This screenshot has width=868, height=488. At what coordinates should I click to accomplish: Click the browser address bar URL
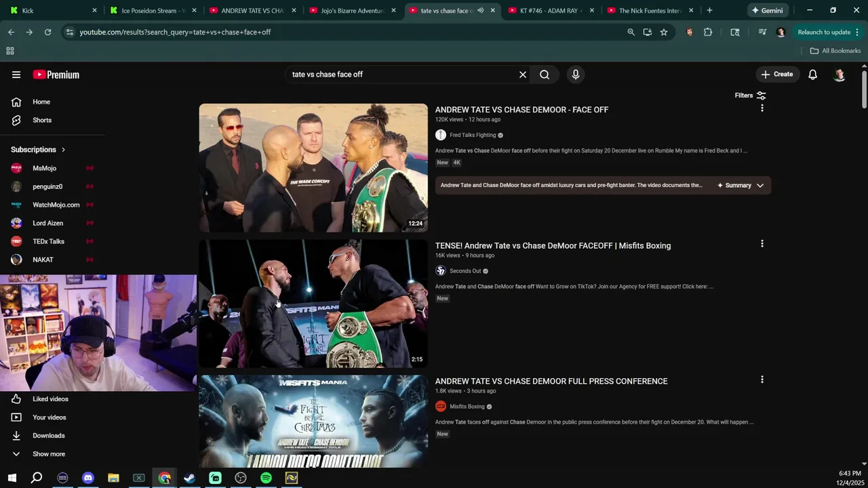pyautogui.click(x=175, y=32)
